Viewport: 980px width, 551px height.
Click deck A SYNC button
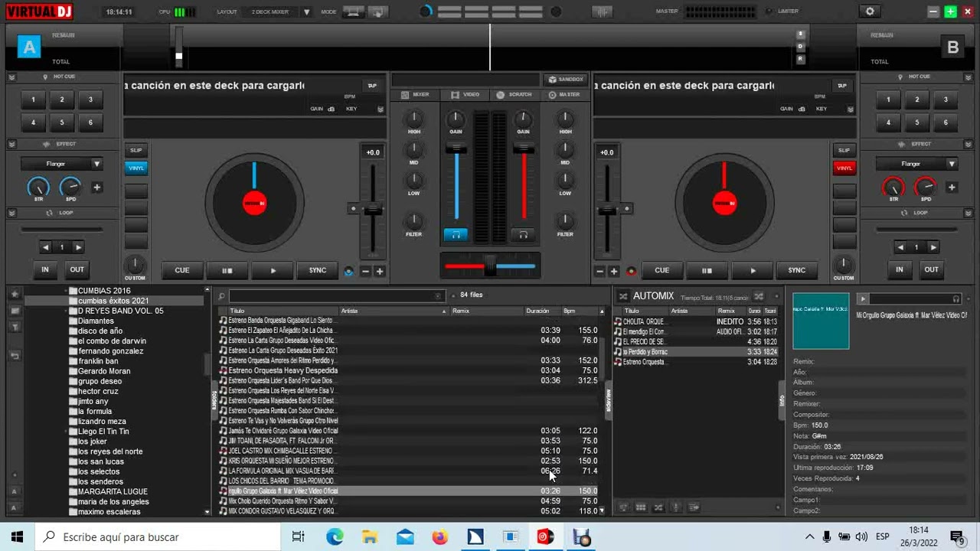[x=318, y=270]
